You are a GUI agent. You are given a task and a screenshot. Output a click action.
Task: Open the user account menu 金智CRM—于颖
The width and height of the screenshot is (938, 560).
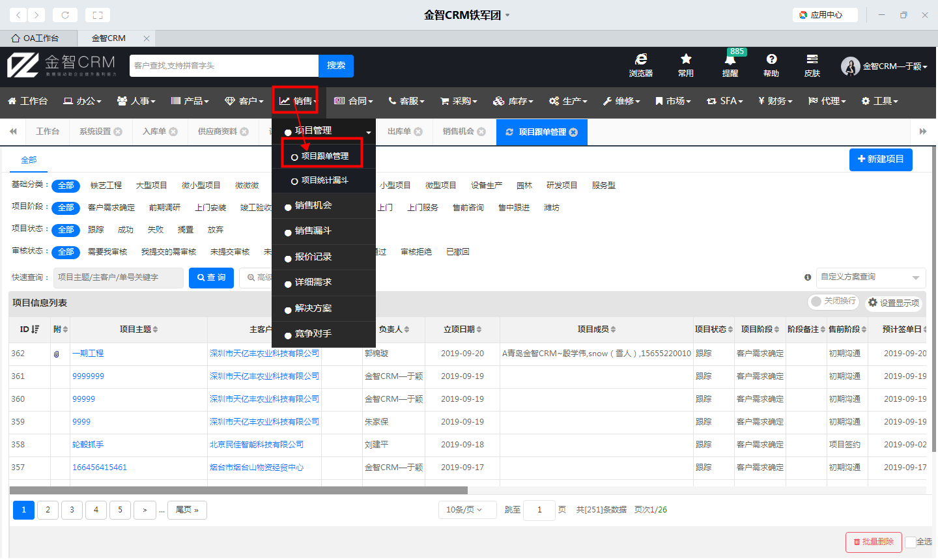point(885,66)
